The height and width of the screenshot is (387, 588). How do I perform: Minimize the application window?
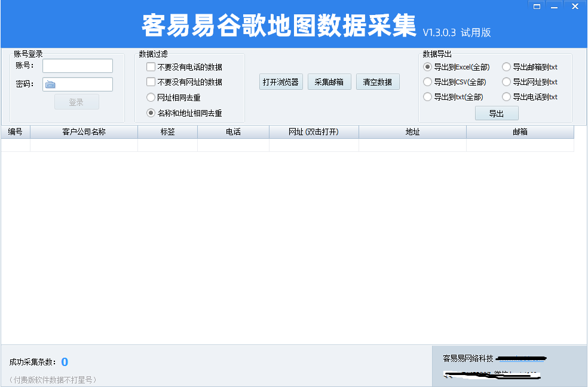point(555,6)
